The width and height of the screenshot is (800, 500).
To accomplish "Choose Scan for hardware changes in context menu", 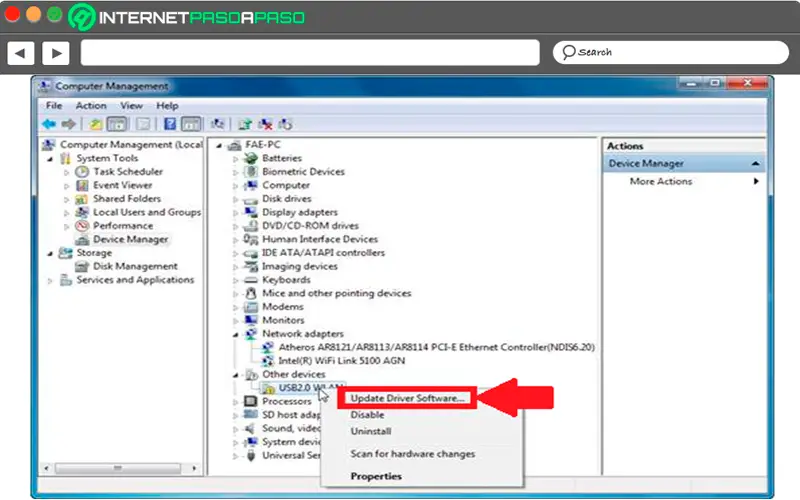I will tap(413, 454).
